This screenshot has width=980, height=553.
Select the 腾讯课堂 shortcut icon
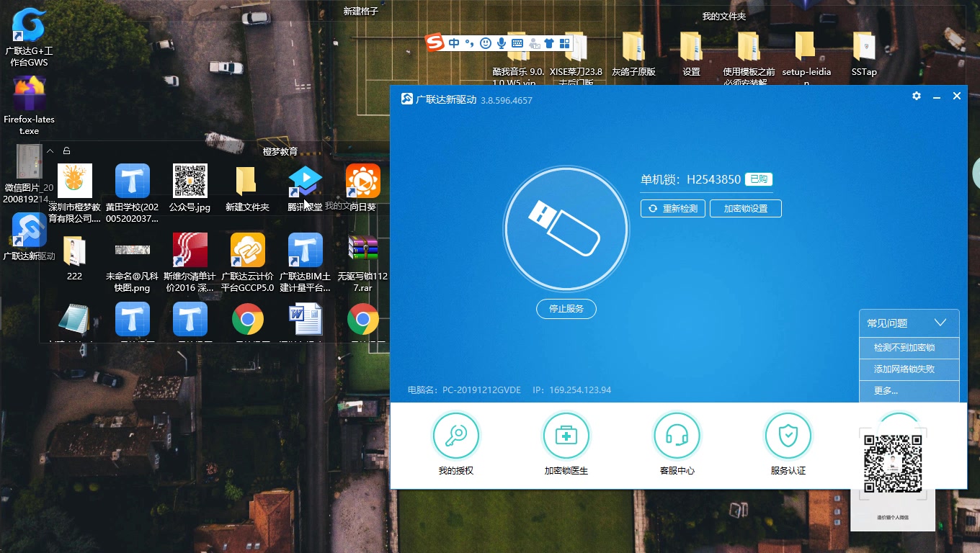coord(305,188)
